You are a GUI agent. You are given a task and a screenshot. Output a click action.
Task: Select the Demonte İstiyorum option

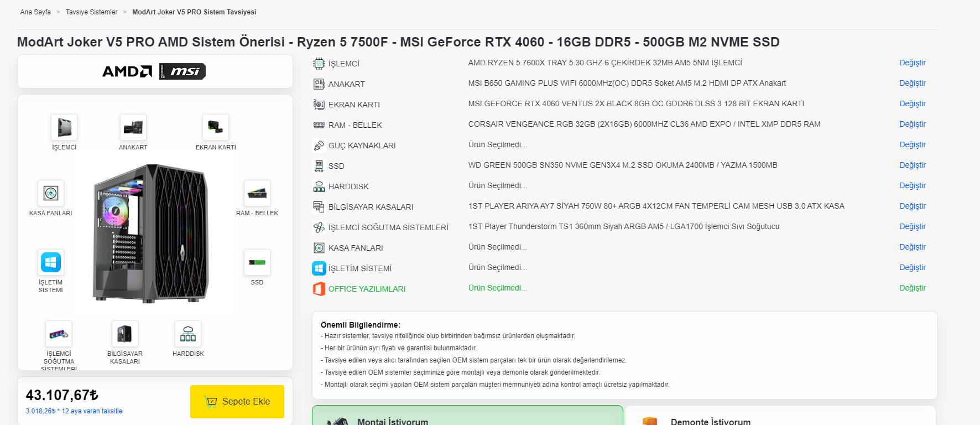click(780, 416)
